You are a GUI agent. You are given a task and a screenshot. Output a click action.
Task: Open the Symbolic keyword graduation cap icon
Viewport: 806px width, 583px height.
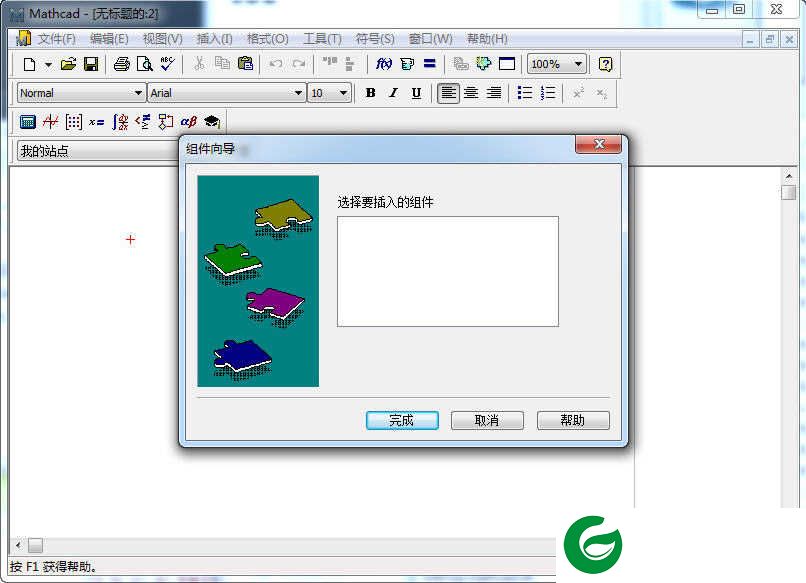point(212,122)
